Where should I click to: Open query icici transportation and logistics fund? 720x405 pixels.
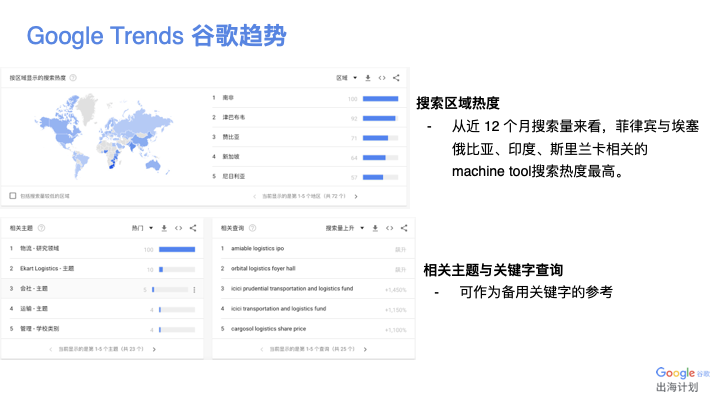pos(279,309)
